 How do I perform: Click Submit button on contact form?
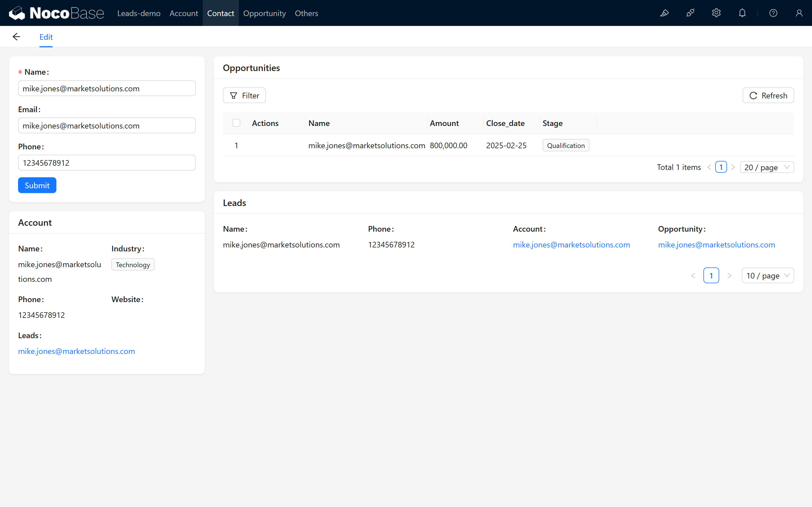(37, 185)
